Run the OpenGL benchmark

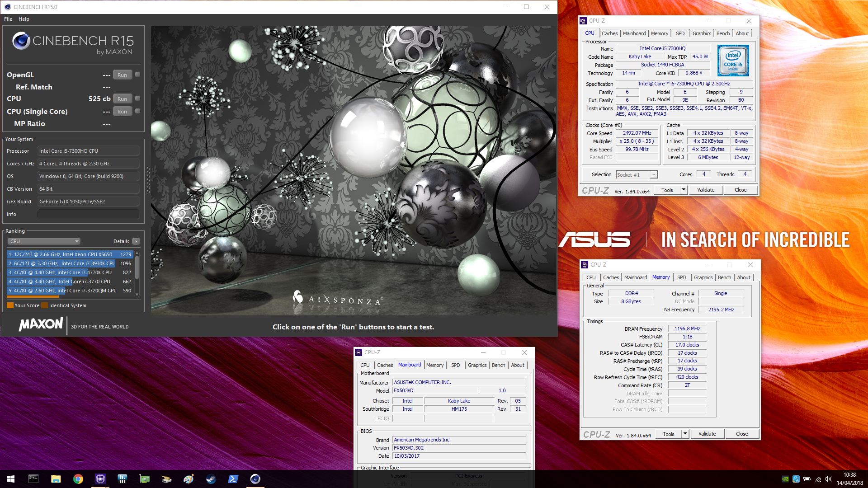click(x=122, y=75)
